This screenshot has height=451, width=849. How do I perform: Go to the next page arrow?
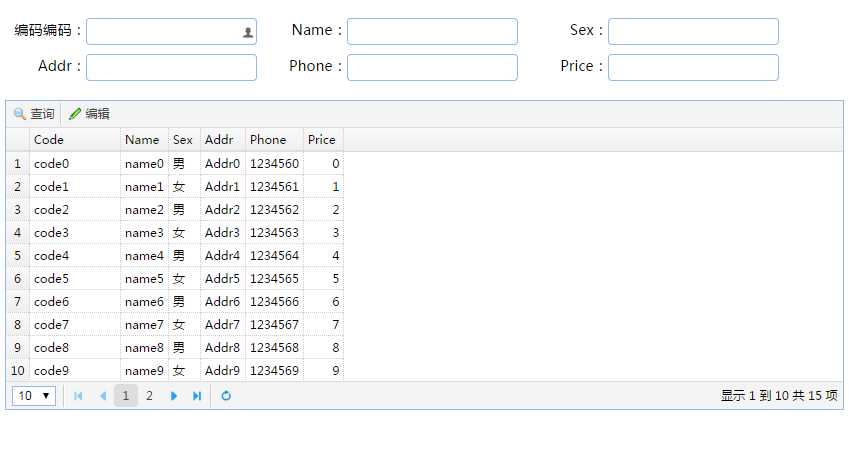click(x=174, y=396)
